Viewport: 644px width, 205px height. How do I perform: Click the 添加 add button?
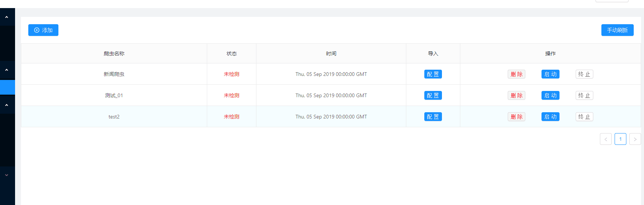coord(43,30)
